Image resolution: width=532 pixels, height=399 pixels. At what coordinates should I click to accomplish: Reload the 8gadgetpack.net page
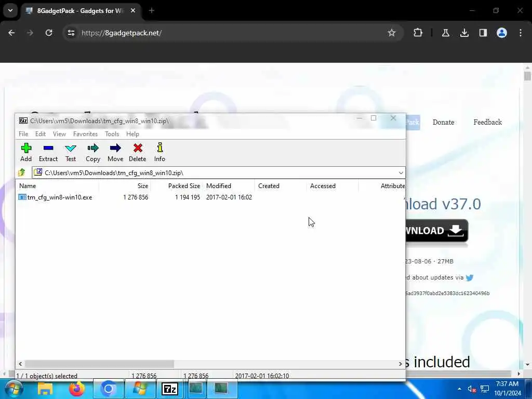coord(49,33)
